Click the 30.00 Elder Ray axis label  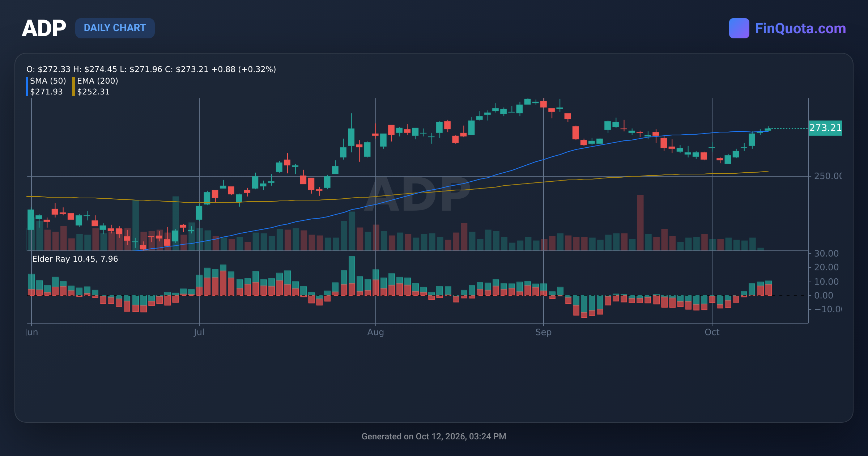click(826, 254)
